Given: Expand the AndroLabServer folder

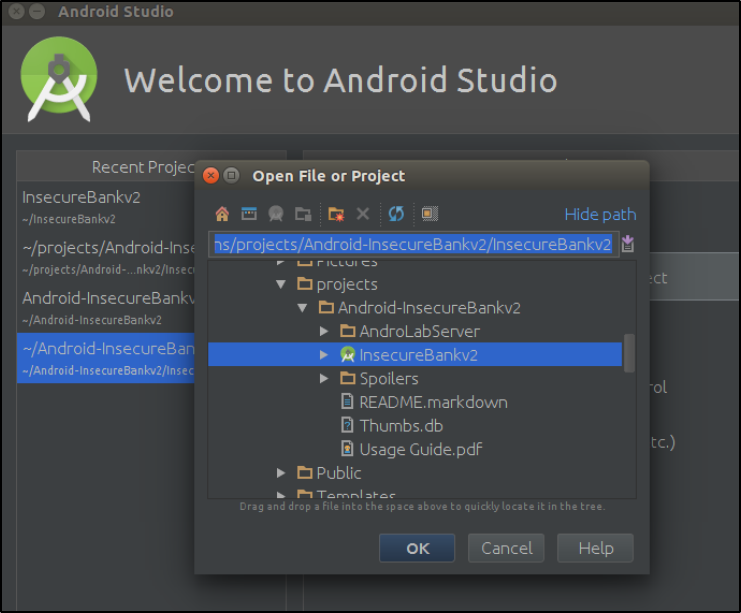Looking at the screenshot, I should [x=324, y=331].
